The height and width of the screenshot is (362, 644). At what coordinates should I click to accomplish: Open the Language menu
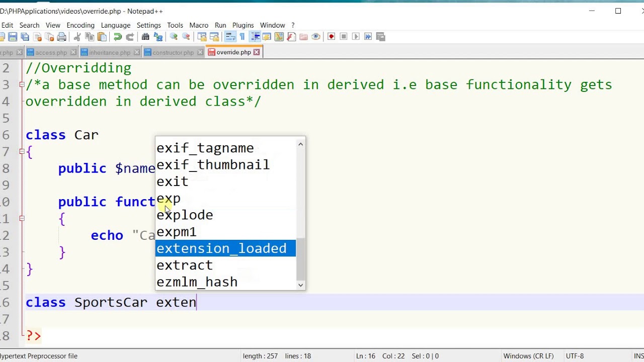pos(116,25)
